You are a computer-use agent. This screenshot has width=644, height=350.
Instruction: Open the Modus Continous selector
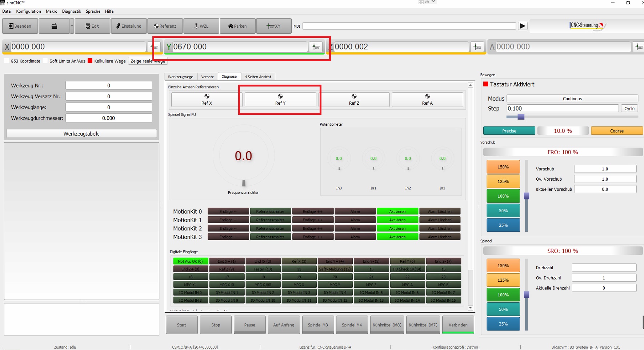point(572,98)
